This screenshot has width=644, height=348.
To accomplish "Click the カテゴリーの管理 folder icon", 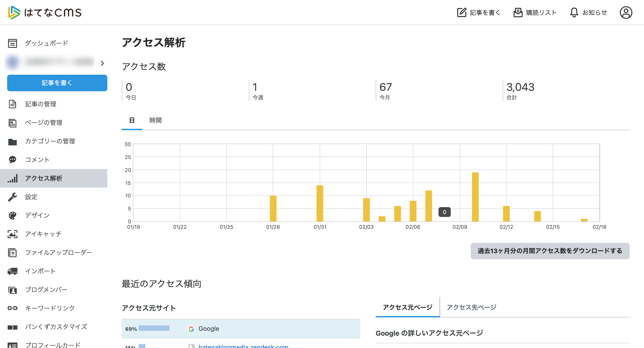I will click(x=13, y=141).
